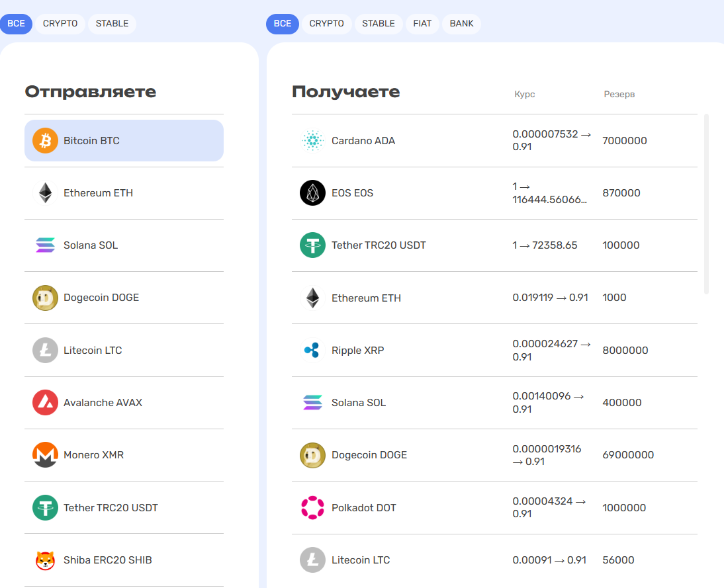The width and height of the screenshot is (724, 588).
Task: Select the Bitcoin icon in the Отправляете list
Action: coord(45,140)
